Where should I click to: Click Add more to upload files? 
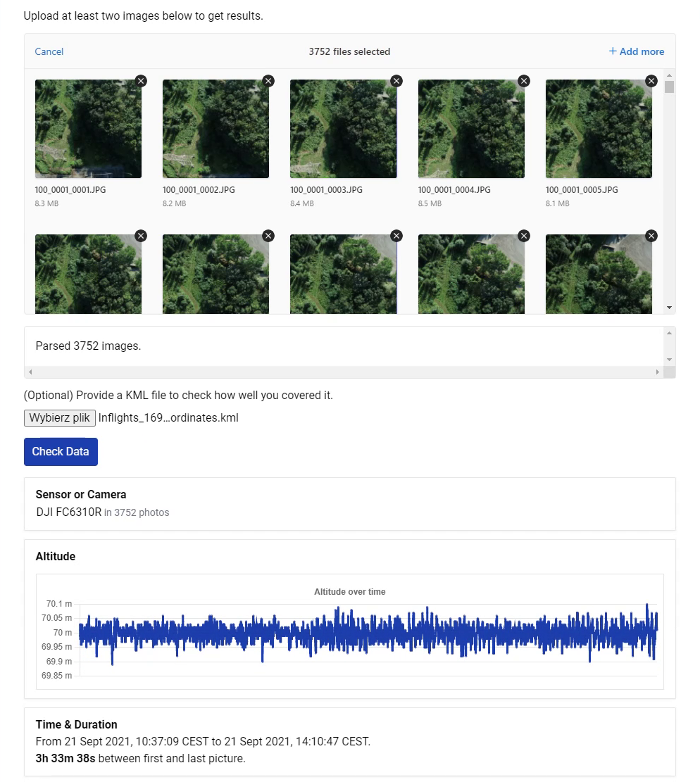click(x=637, y=51)
